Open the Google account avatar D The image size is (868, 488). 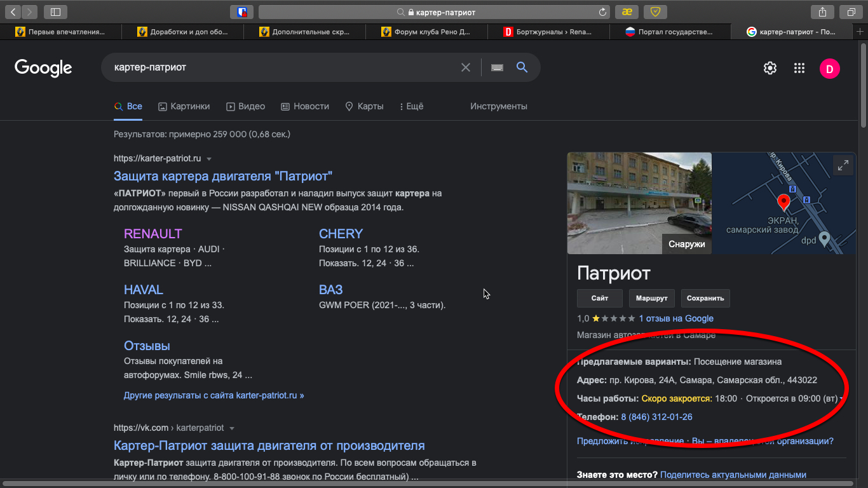830,68
